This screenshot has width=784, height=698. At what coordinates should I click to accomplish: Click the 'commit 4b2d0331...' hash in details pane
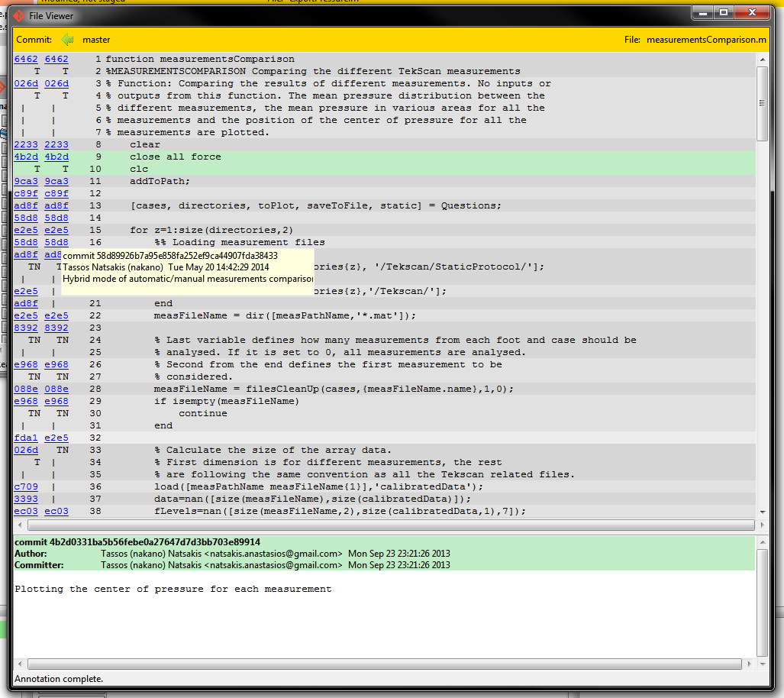point(137,542)
